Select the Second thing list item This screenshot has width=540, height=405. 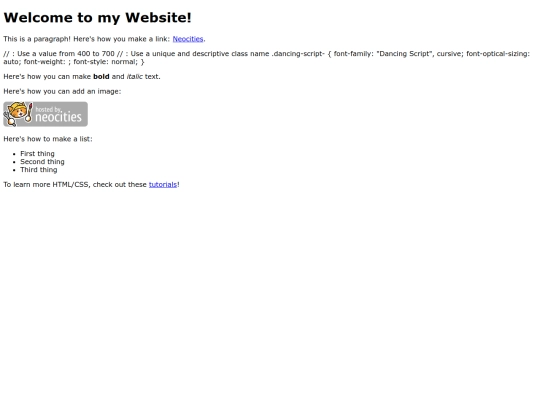click(x=42, y=162)
